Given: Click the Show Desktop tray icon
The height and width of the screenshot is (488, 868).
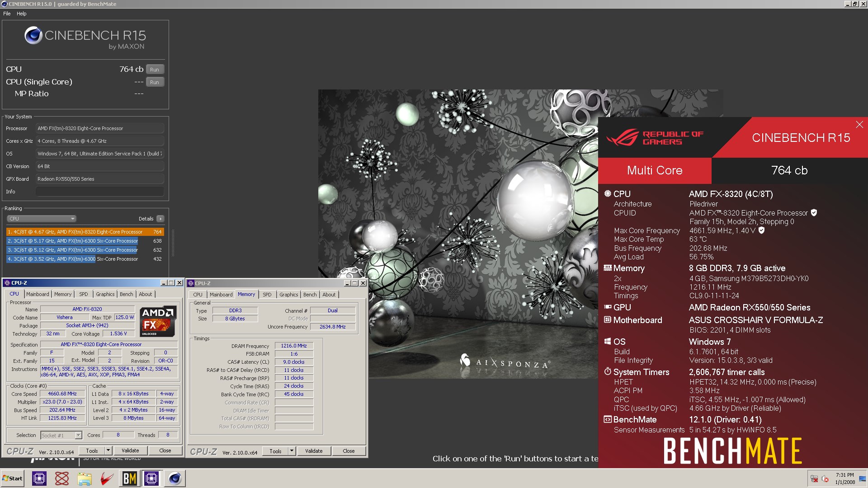Looking at the screenshot, I should coord(863,479).
